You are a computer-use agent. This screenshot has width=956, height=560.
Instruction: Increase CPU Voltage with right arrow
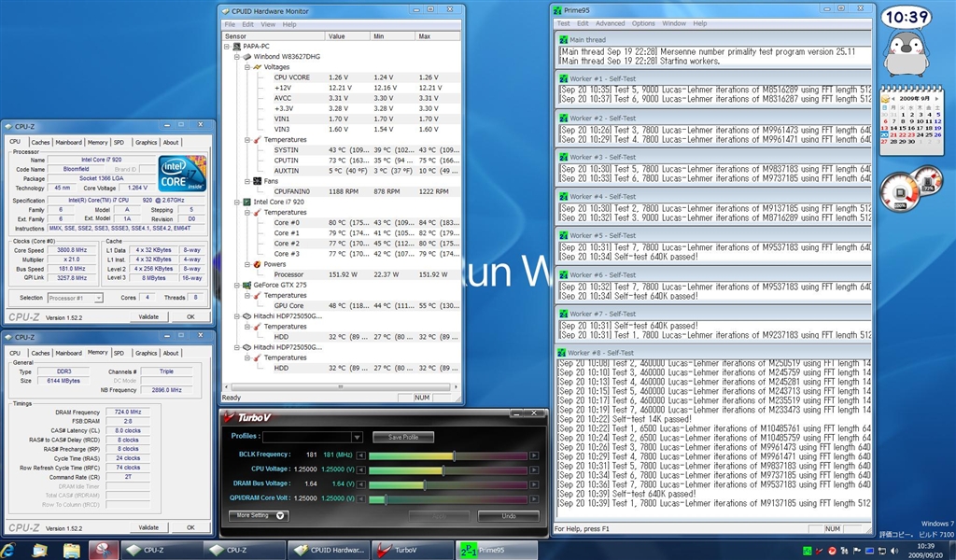coord(534,470)
